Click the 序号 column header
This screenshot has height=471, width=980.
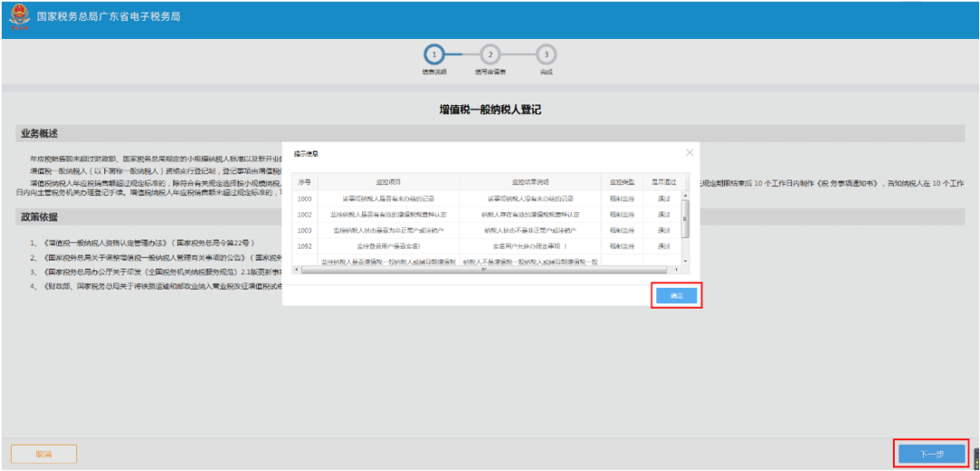[x=304, y=182]
